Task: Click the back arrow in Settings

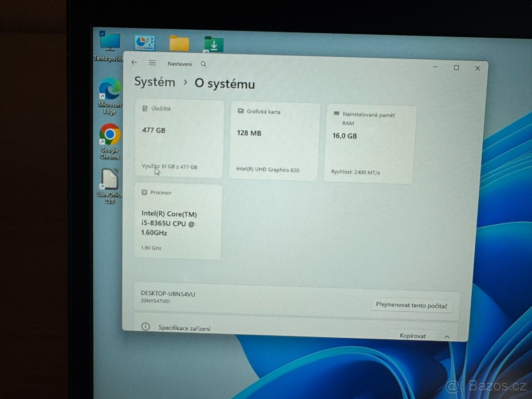Action: coord(134,63)
